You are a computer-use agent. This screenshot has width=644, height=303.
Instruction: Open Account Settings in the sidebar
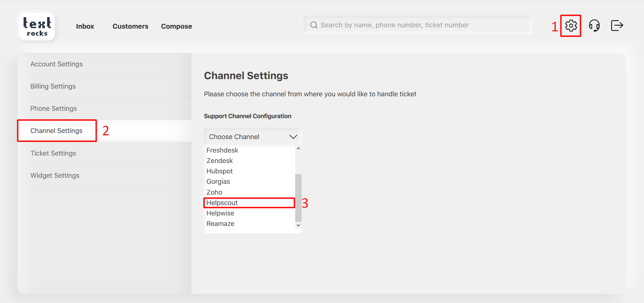pos(57,64)
